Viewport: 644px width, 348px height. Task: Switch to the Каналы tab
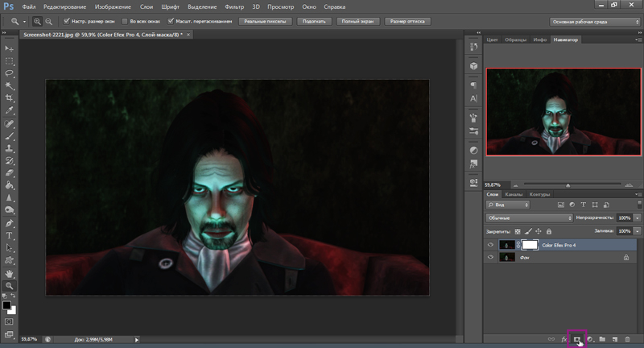tap(514, 194)
